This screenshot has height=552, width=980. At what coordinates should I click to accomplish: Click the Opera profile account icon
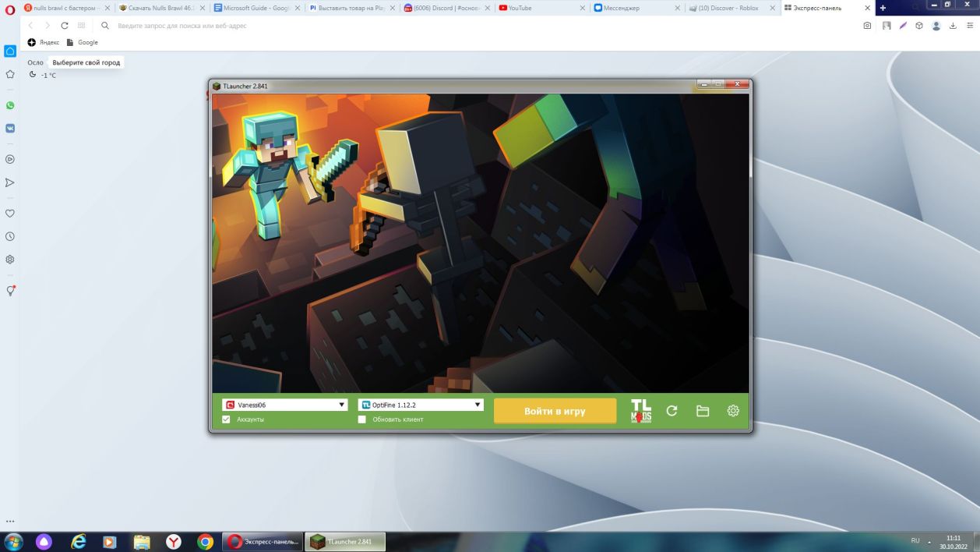click(936, 26)
